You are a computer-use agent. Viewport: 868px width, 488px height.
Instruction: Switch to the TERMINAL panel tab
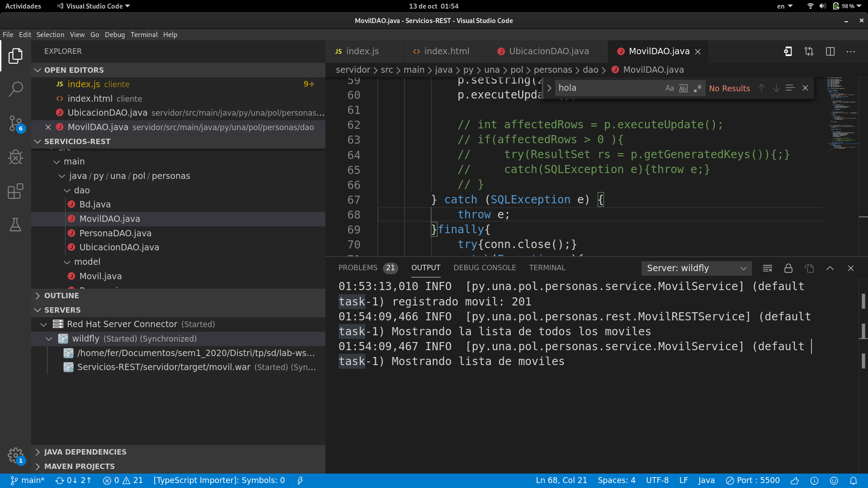tap(547, 268)
